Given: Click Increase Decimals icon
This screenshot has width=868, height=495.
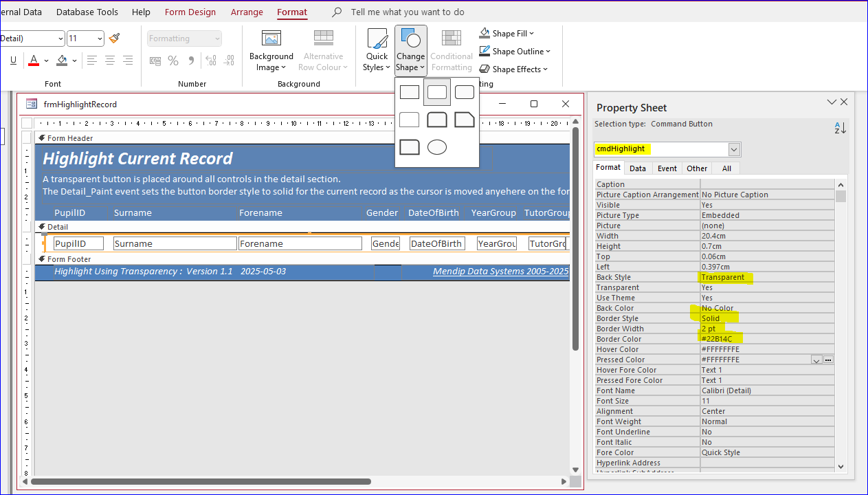Looking at the screenshot, I should (x=211, y=60).
